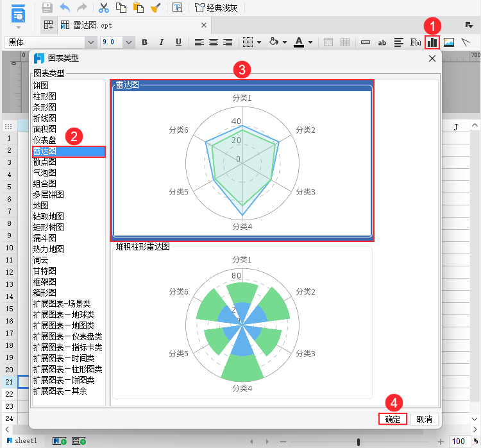Choose the 堆积柱形雷达图 preview thumbnail
Image resolution: width=481 pixels, height=448 pixels.
point(242,322)
